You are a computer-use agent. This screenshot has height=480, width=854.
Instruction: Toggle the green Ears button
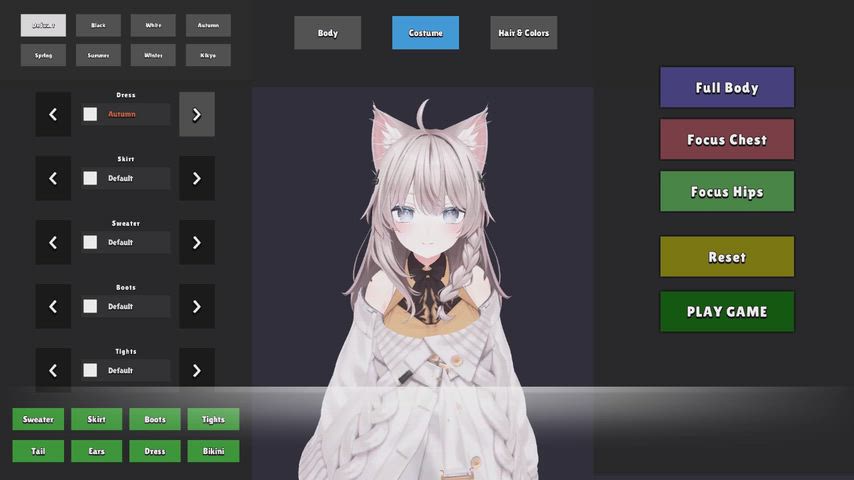pos(96,451)
